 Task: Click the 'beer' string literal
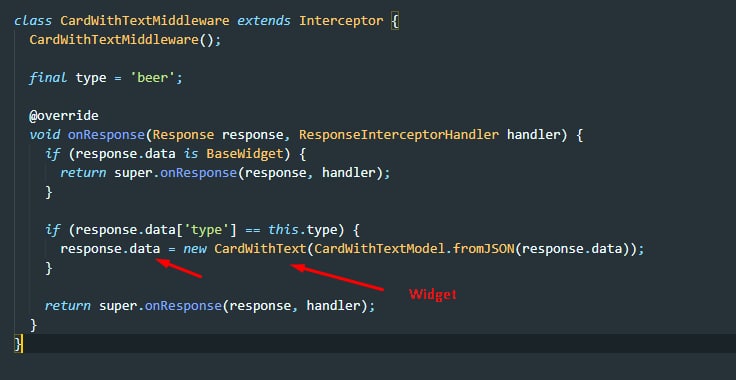click(152, 78)
